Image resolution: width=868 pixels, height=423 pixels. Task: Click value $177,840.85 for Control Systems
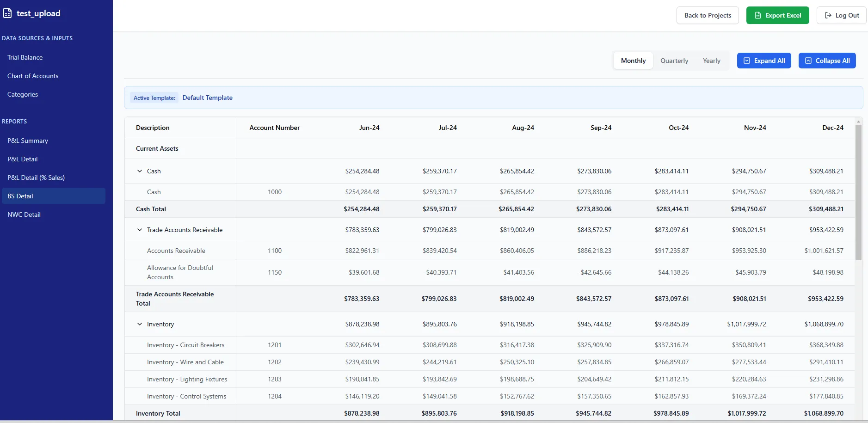(826, 396)
